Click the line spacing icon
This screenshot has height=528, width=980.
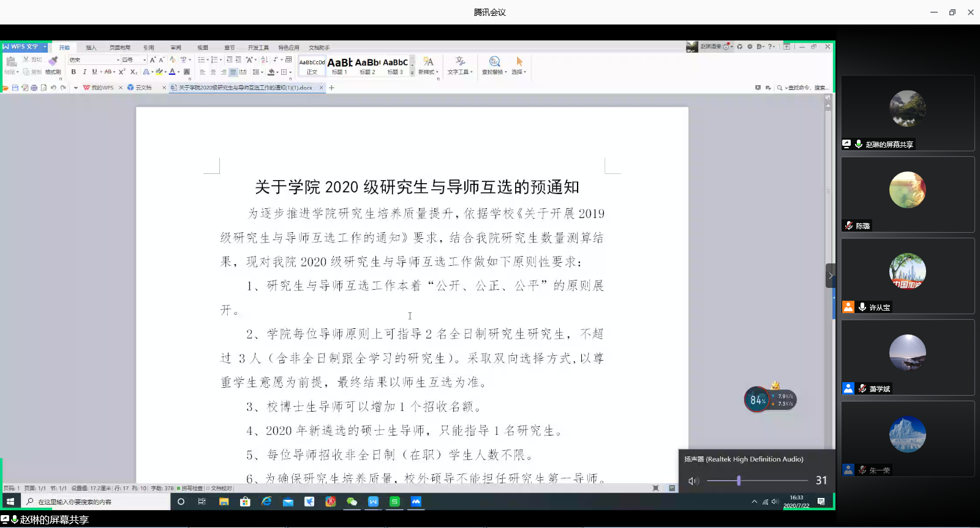point(256,72)
